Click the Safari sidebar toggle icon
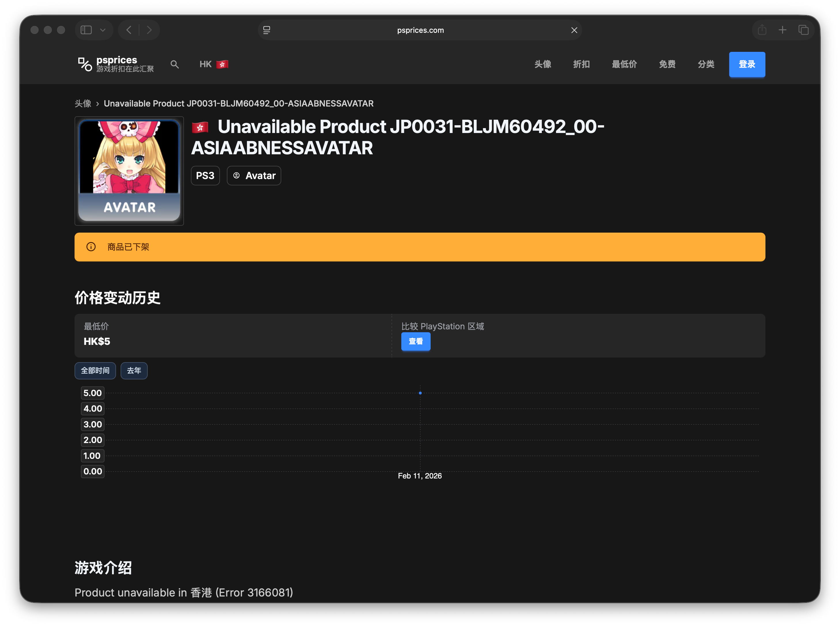This screenshot has height=627, width=840. pos(86,30)
